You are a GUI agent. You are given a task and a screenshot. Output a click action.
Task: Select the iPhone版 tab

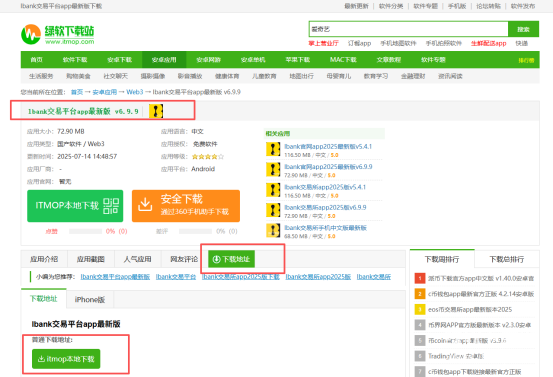tap(90, 300)
